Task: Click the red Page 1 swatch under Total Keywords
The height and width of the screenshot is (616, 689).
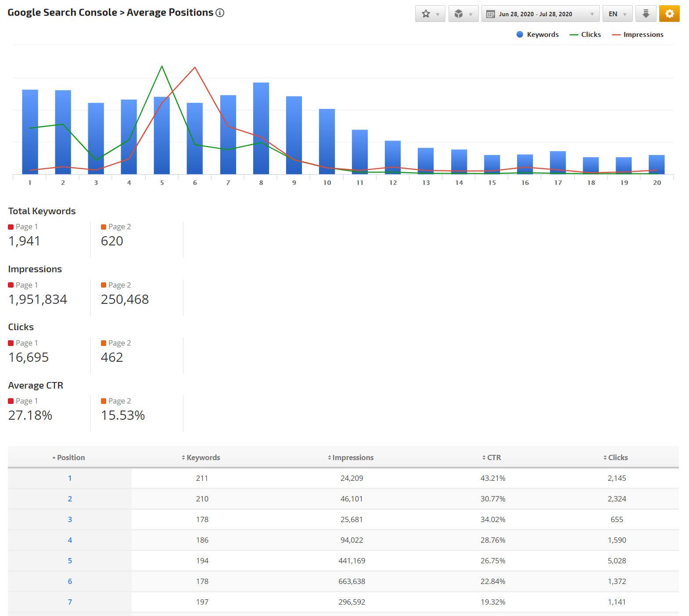Action: pos(11,227)
